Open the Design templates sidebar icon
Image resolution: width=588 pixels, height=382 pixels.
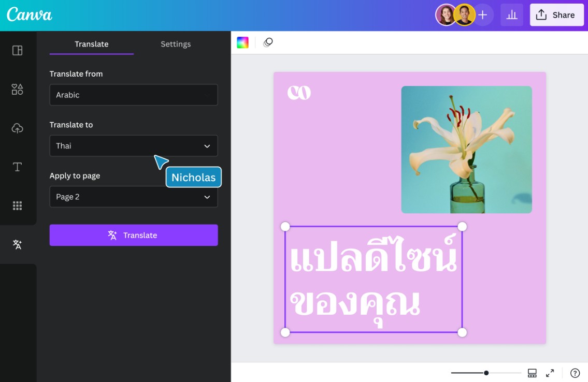tap(17, 50)
